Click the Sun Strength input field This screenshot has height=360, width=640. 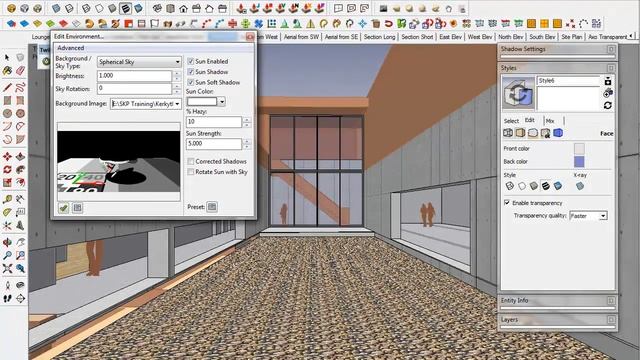(214, 144)
